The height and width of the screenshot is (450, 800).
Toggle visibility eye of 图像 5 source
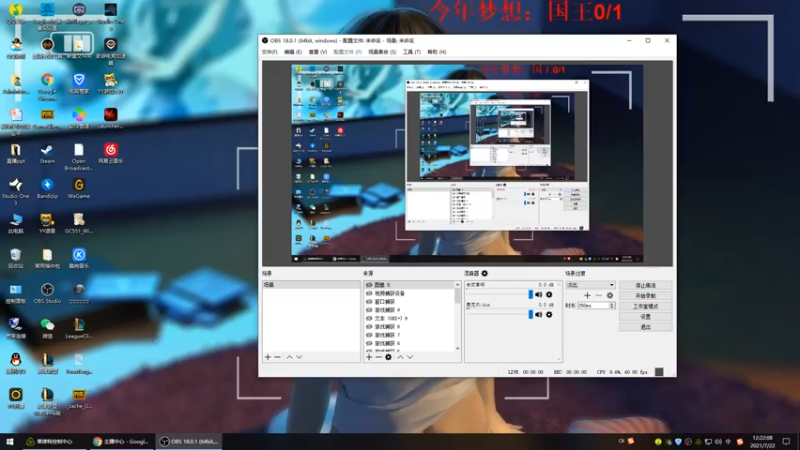click(369, 285)
